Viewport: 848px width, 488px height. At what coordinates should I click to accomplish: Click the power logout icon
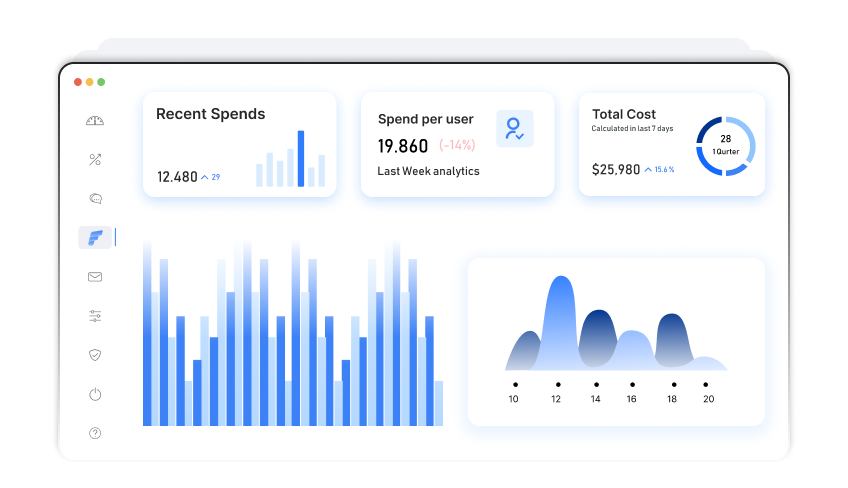coord(95,394)
